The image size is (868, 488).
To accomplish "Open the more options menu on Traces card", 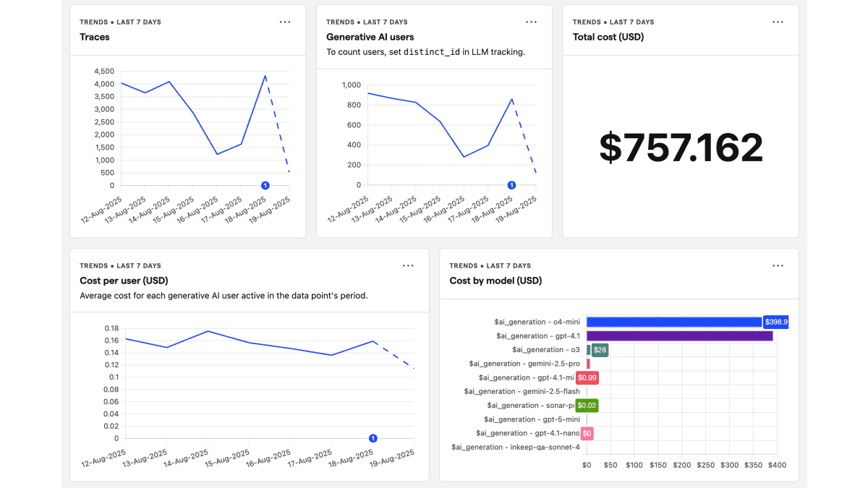I will coord(285,22).
